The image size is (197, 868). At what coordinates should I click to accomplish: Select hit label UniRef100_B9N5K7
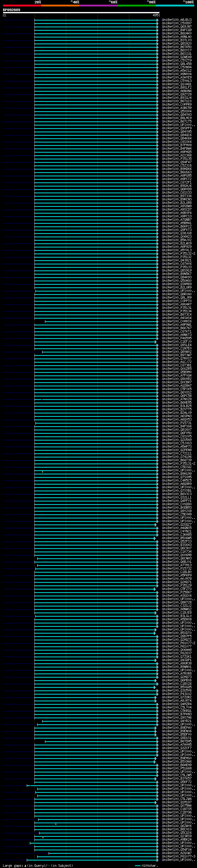[177, 274]
